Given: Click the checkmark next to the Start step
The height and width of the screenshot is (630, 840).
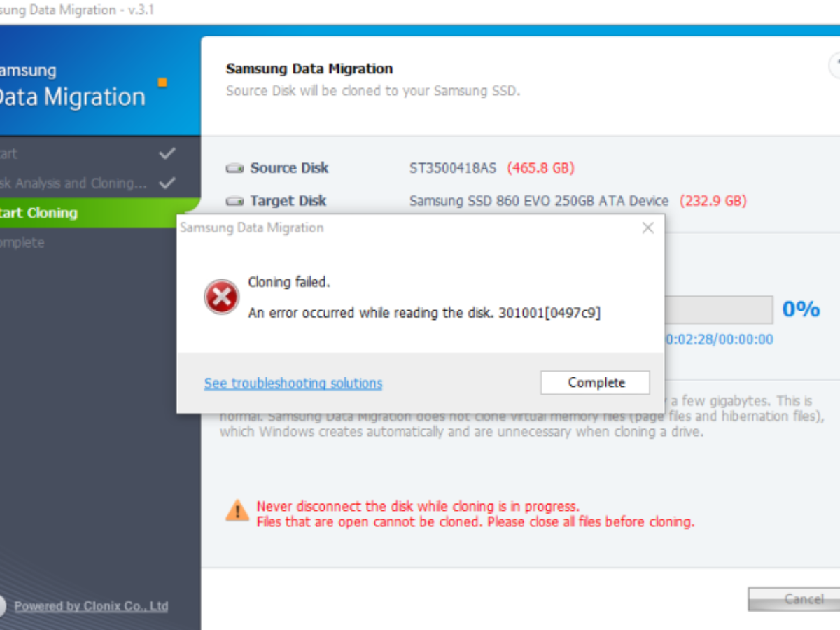Looking at the screenshot, I should click(167, 153).
